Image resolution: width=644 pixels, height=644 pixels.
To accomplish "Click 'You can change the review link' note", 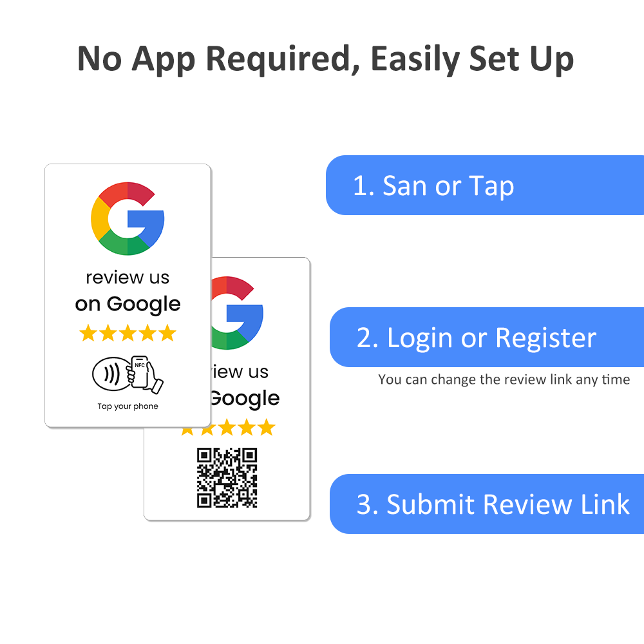I will [x=504, y=379].
